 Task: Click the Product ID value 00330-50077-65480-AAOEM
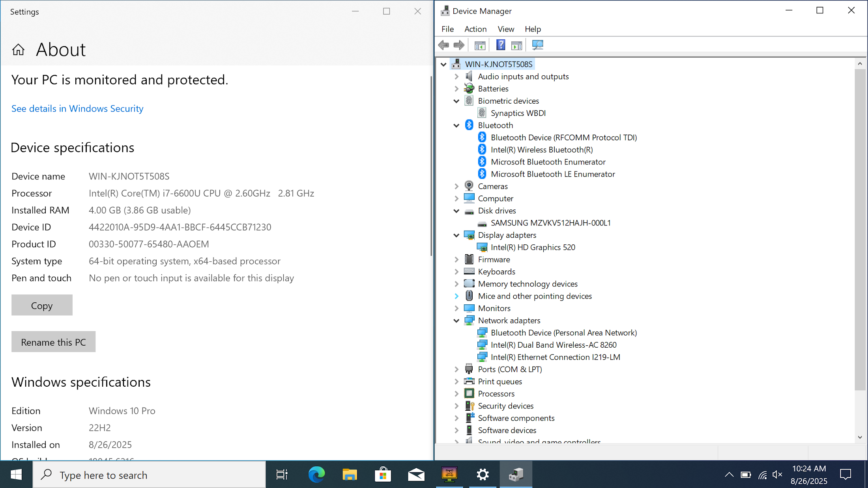coord(149,244)
